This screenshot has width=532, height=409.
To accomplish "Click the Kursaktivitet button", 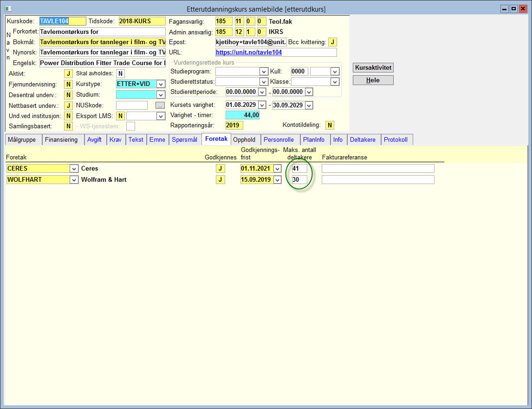I will click(373, 67).
